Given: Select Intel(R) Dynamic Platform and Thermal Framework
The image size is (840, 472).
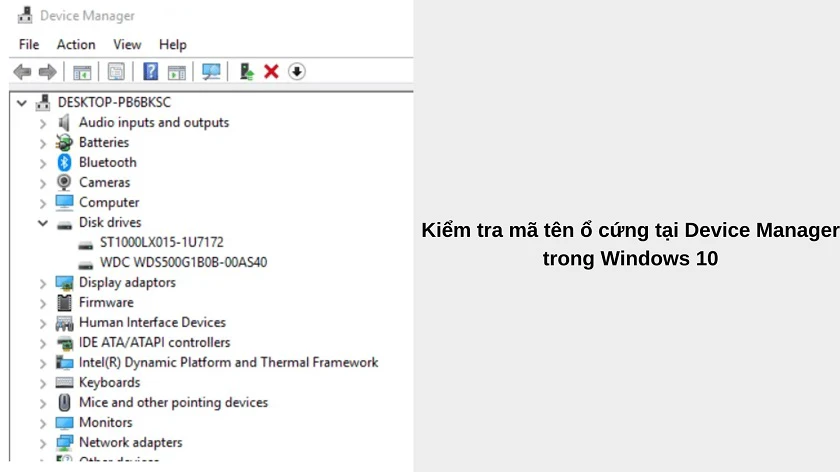Looking at the screenshot, I should point(228,363).
